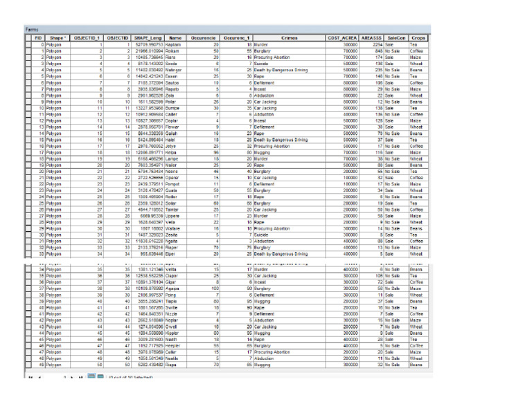Click the name cell Heepler
Image resolution: width=532 pixels, height=411 pixels.
[x=175, y=346]
